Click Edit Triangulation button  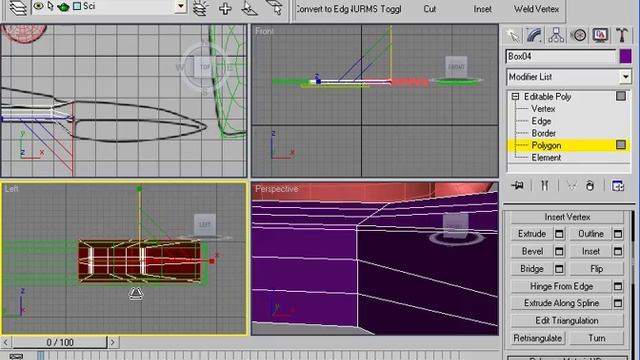coord(567,321)
